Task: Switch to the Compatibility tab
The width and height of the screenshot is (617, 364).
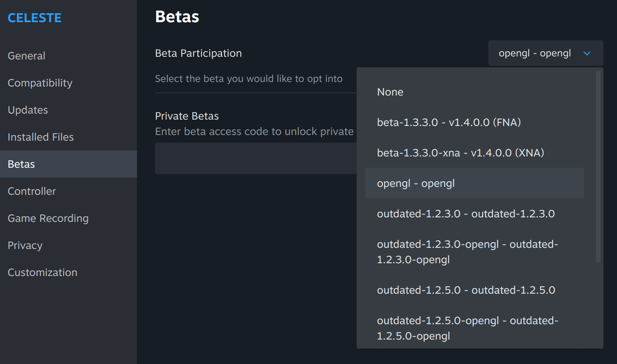Action: [40, 83]
